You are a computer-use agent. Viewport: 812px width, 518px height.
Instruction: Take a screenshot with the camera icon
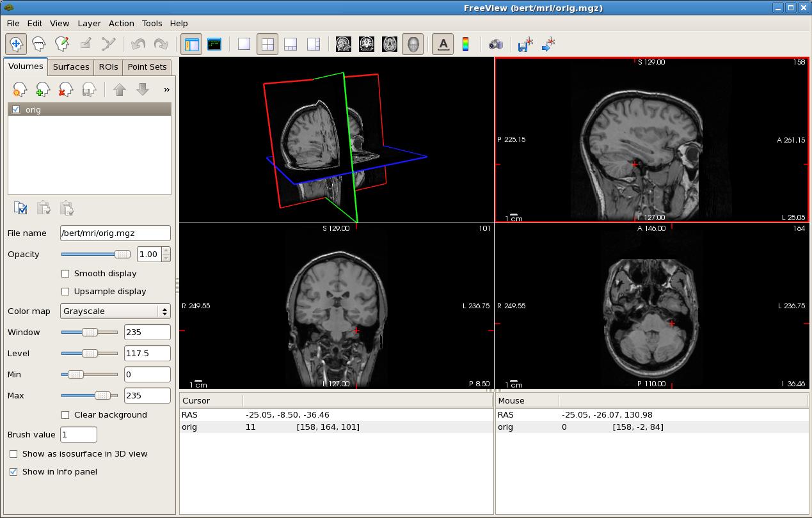click(496, 44)
